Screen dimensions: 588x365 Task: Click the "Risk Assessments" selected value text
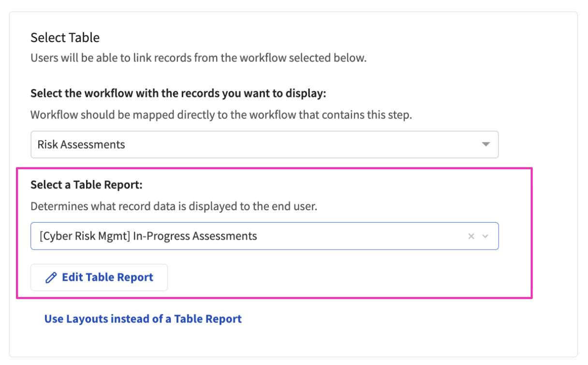[x=81, y=144]
